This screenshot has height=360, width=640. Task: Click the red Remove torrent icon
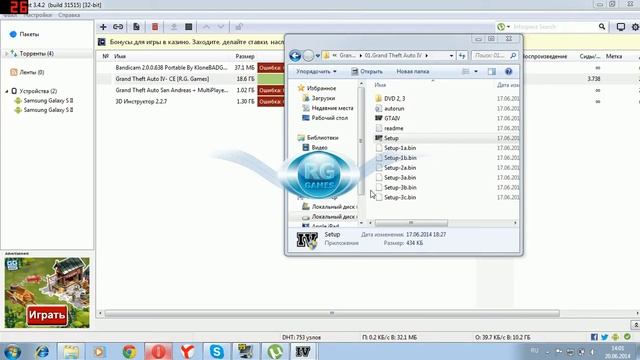coord(155,27)
